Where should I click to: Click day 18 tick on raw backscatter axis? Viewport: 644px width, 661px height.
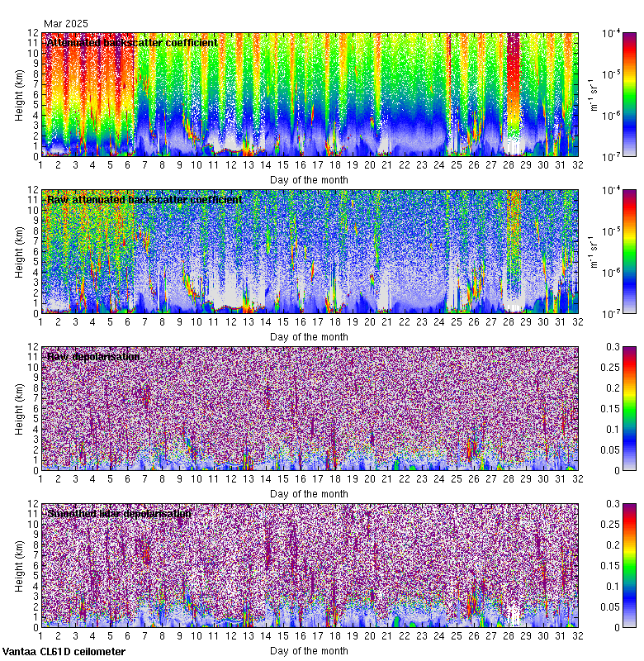tap(335, 322)
